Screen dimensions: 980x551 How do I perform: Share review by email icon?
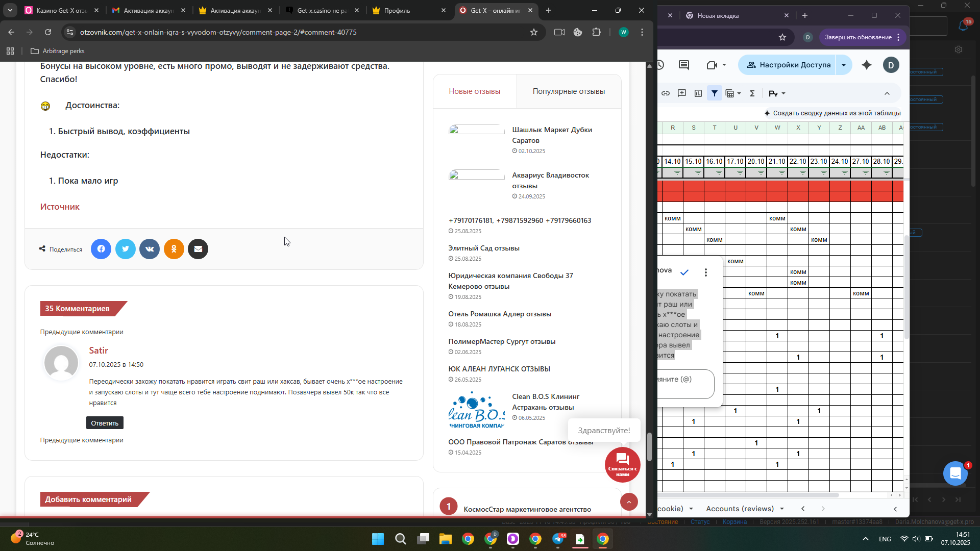(x=198, y=249)
